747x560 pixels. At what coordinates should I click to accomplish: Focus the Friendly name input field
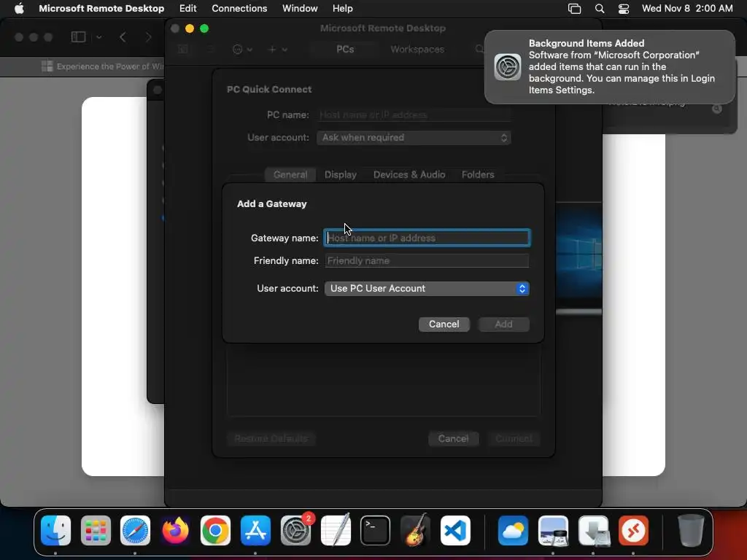click(x=427, y=260)
